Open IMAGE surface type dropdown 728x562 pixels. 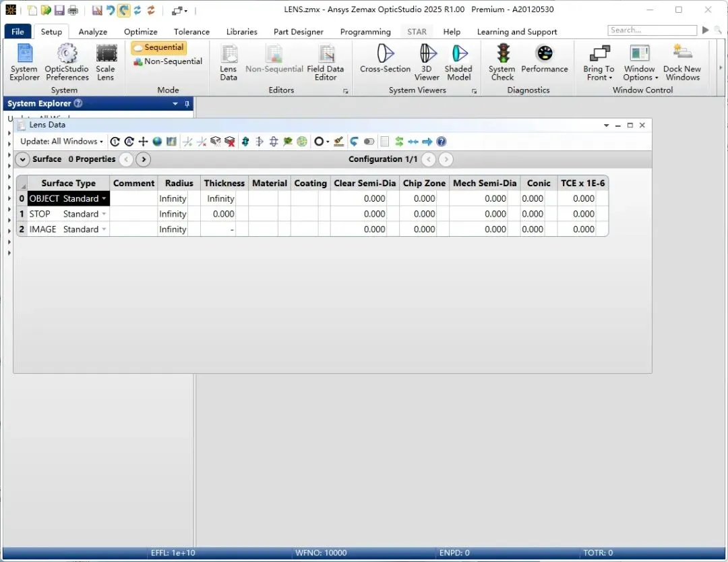coord(104,229)
